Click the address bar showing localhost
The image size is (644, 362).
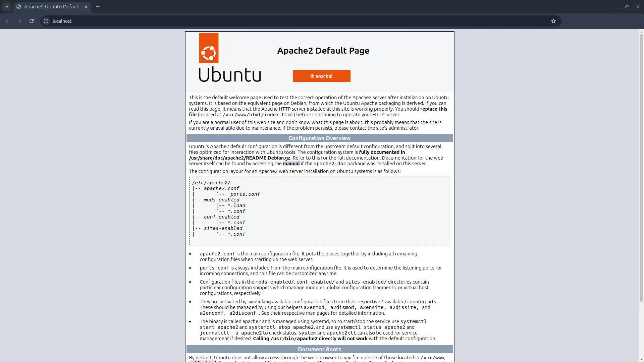[300, 21]
